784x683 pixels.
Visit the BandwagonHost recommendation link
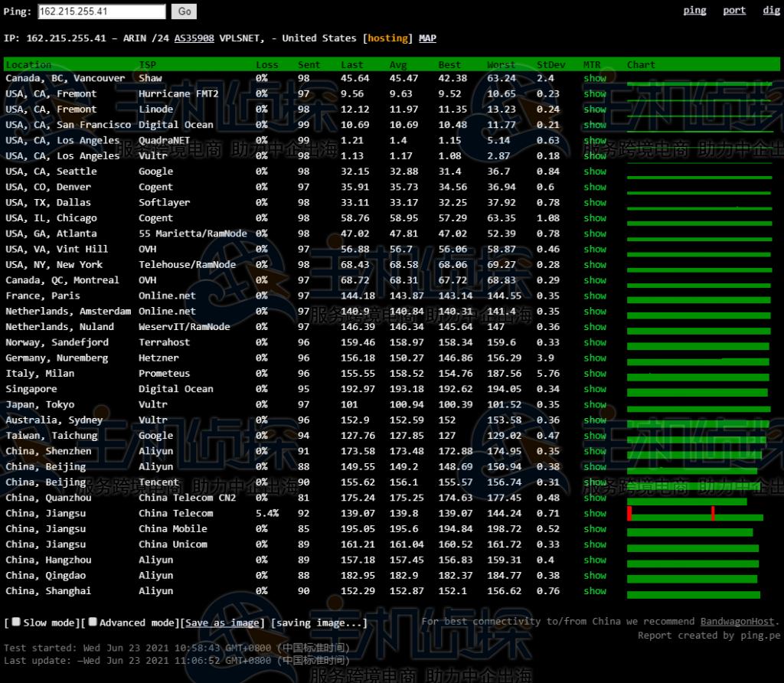pos(737,622)
